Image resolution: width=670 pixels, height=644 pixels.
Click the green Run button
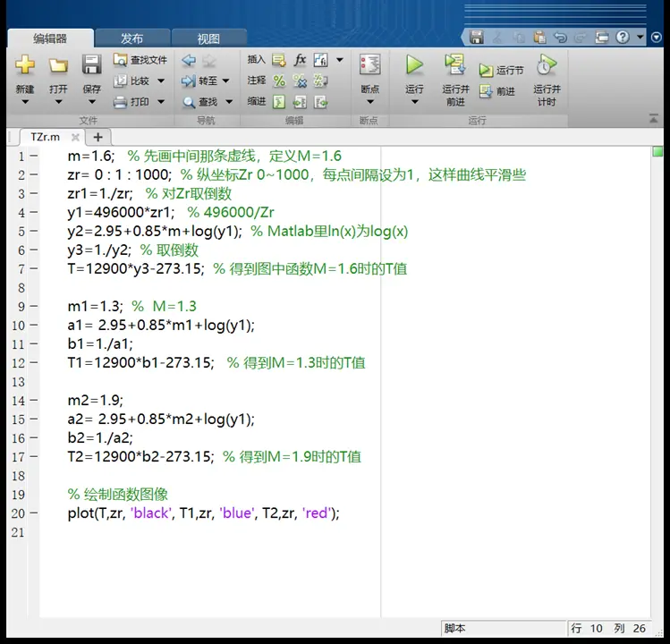tap(414, 64)
